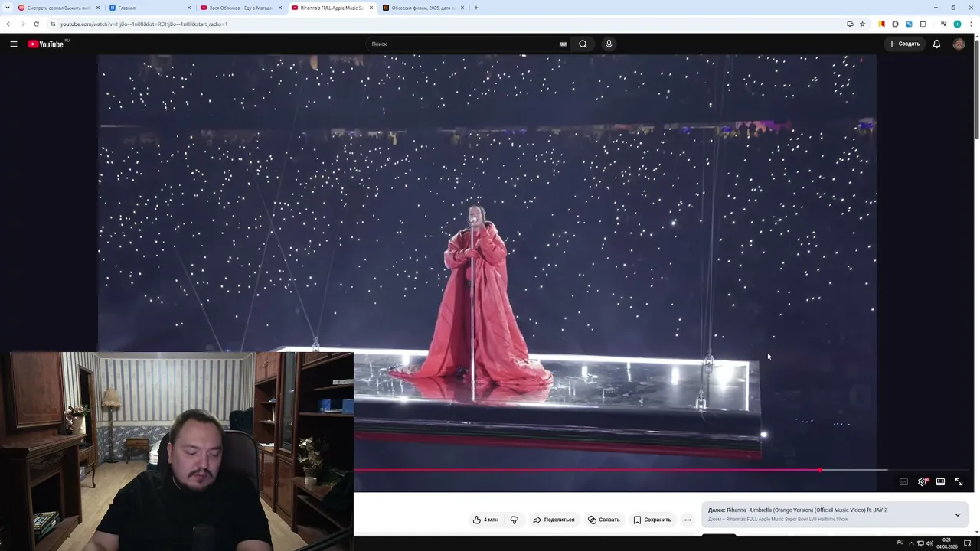Open player settings gear
The height and width of the screenshot is (551, 980).
coord(923,482)
